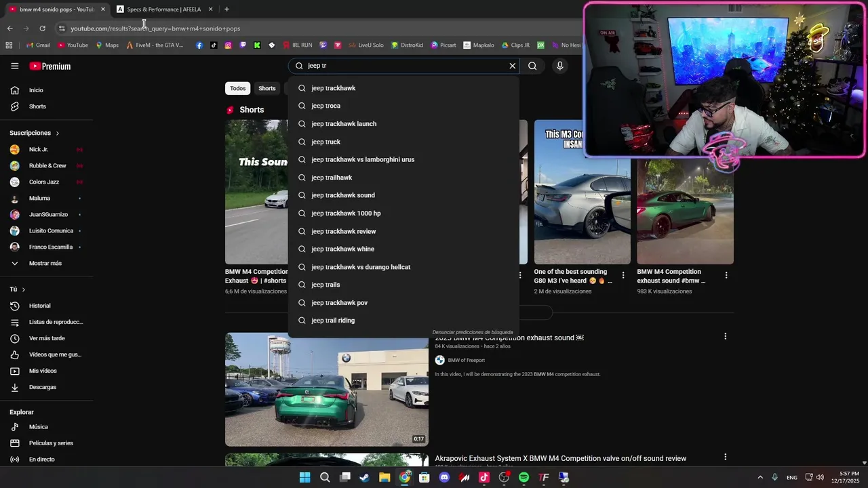
Task: Select suggestion 'jeep troca'
Action: pyautogui.click(x=403, y=106)
